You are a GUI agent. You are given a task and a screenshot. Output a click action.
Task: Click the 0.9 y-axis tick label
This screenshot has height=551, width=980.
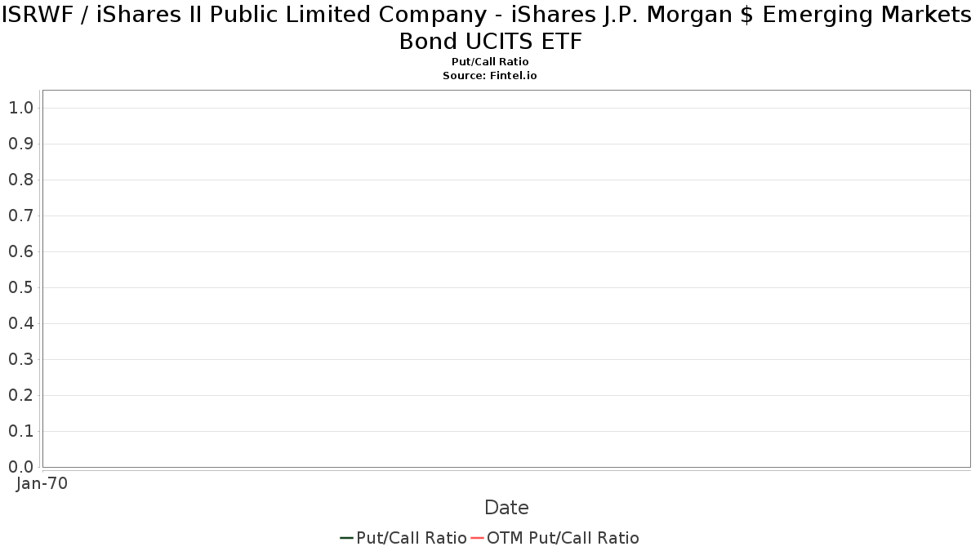click(x=20, y=144)
